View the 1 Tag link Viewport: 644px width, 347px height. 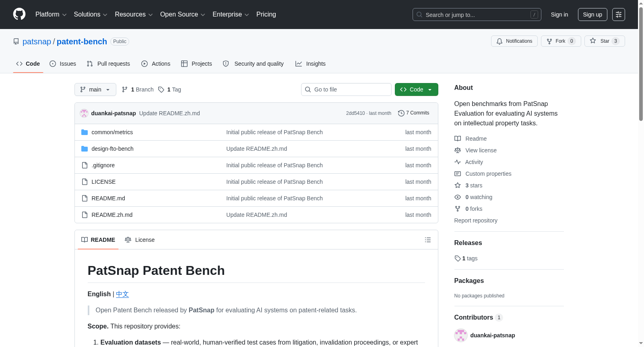[169, 89]
